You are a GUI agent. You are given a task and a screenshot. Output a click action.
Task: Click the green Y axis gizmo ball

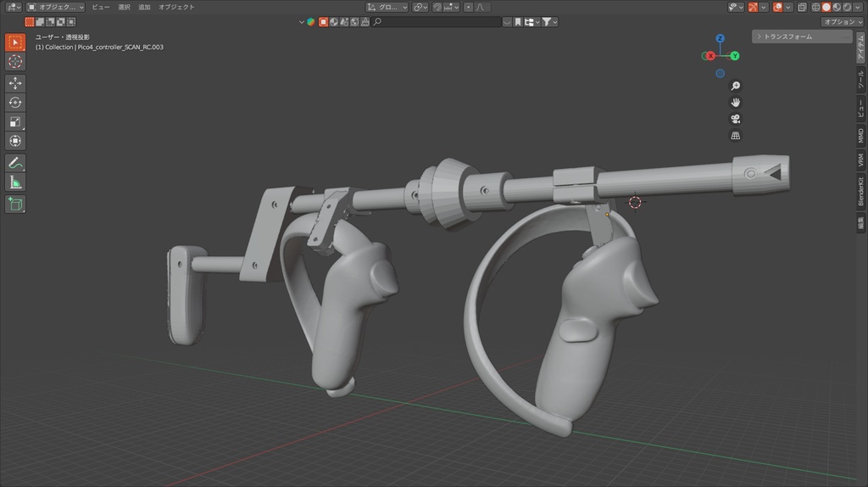[x=735, y=56]
